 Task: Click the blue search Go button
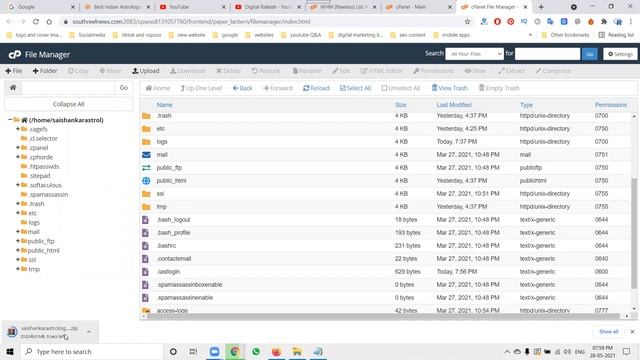(589, 54)
